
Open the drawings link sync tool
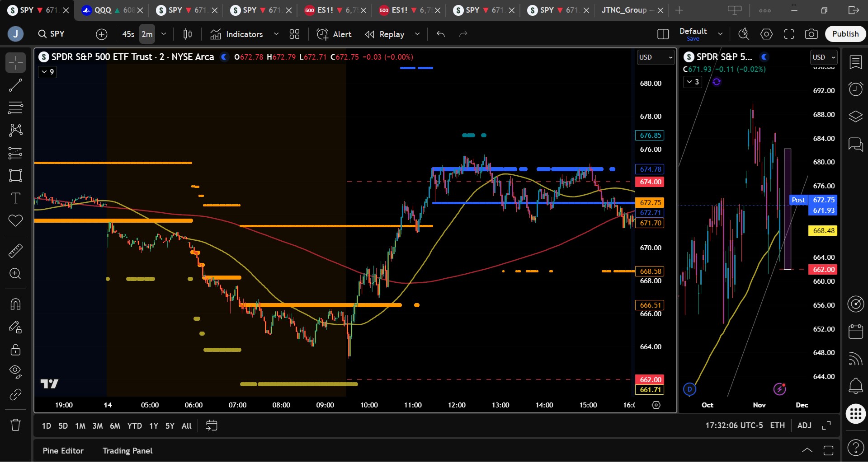pos(15,394)
